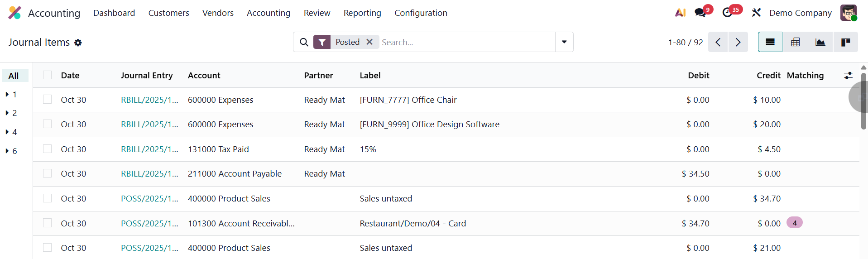
Task: Switch to graph chart view
Action: coord(820,42)
